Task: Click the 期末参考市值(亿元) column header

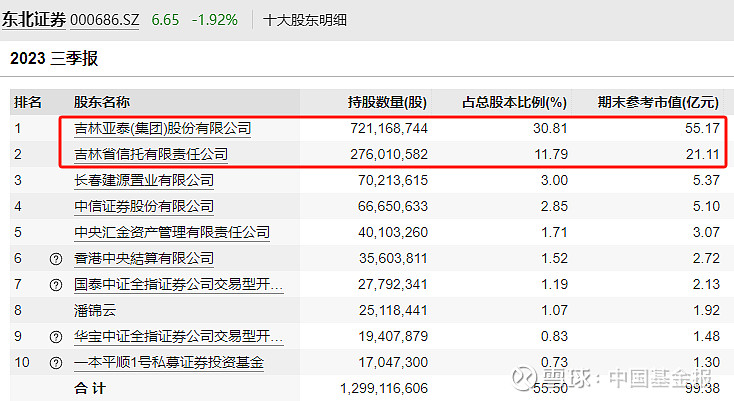Action: tap(658, 102)
